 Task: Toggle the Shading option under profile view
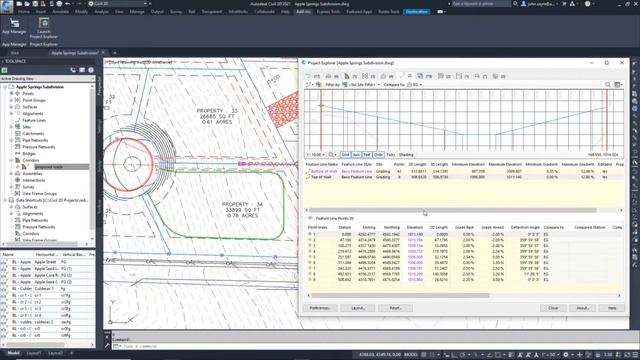tap(406, 155)
